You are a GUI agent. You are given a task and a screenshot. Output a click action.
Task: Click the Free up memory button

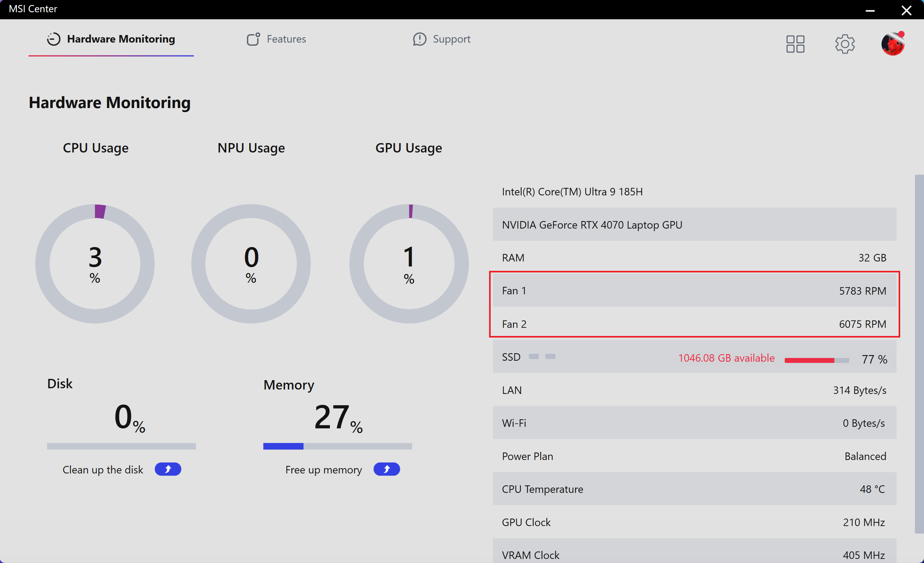[x=387, y=469]
